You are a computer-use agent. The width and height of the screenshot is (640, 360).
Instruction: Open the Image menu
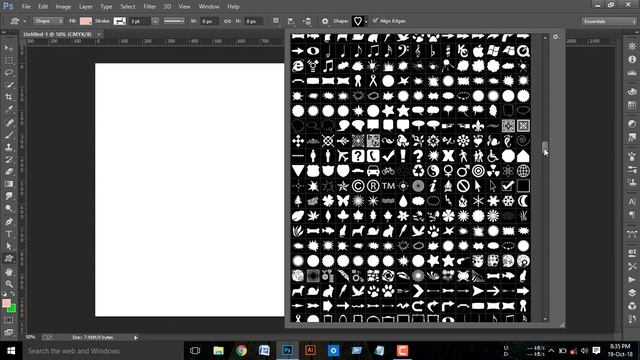tap(63, 7)
